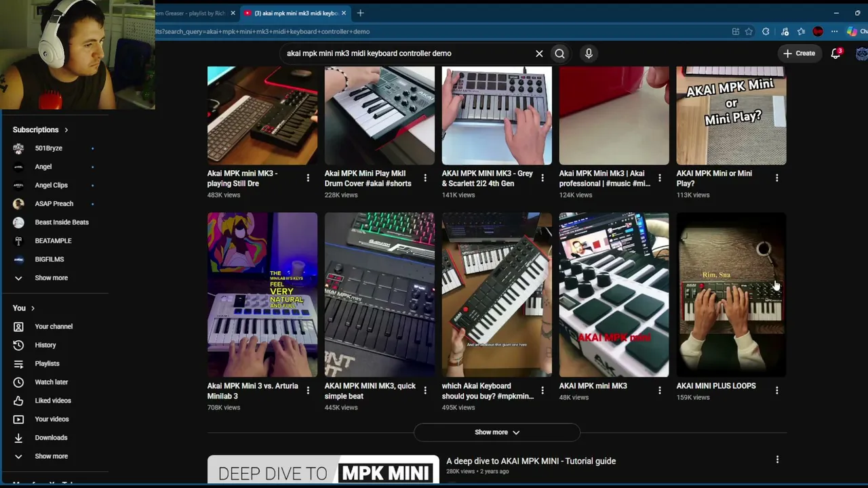Screen dimensions: 868x488
Task: Go to Your channel in the sidebar
Action: coord(54,327)
